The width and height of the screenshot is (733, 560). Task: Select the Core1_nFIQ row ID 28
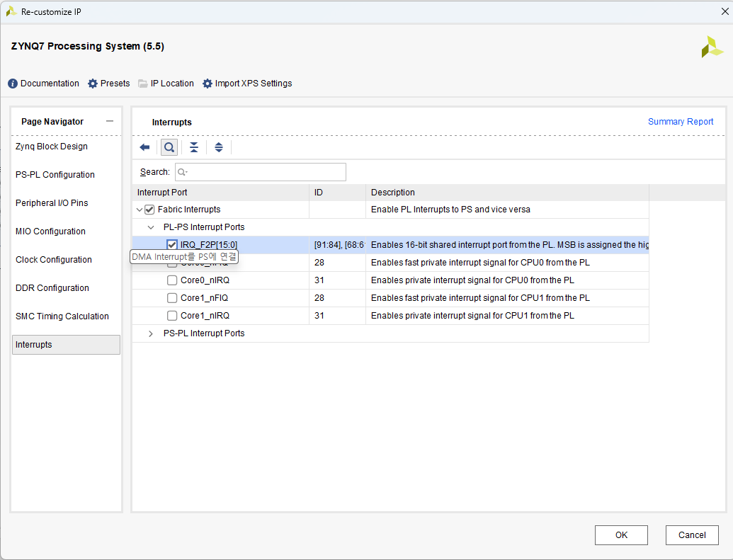click(337, 298)
